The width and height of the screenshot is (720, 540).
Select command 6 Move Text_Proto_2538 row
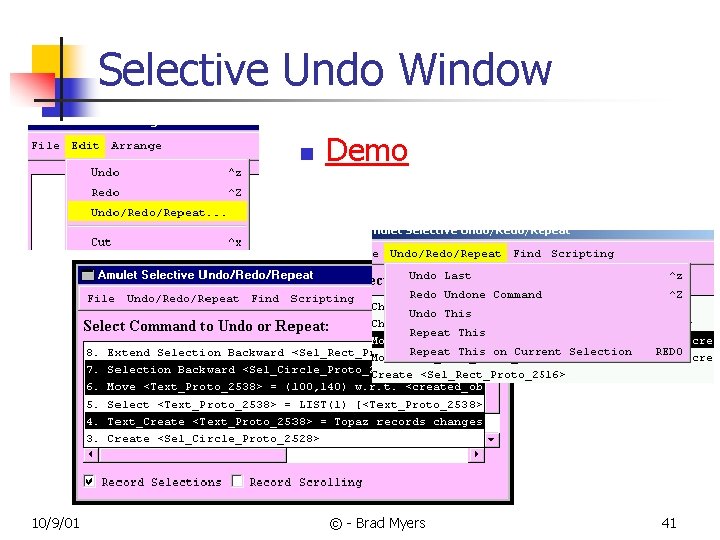pos(285,387)
